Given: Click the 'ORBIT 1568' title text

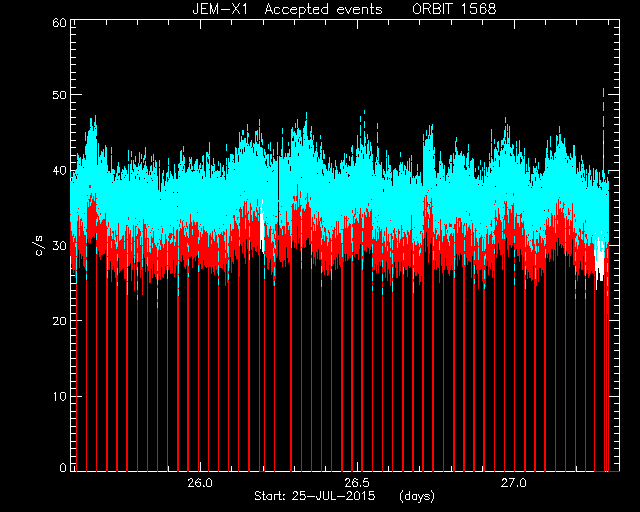Looking at the screenshot, I should click(454, 9).
